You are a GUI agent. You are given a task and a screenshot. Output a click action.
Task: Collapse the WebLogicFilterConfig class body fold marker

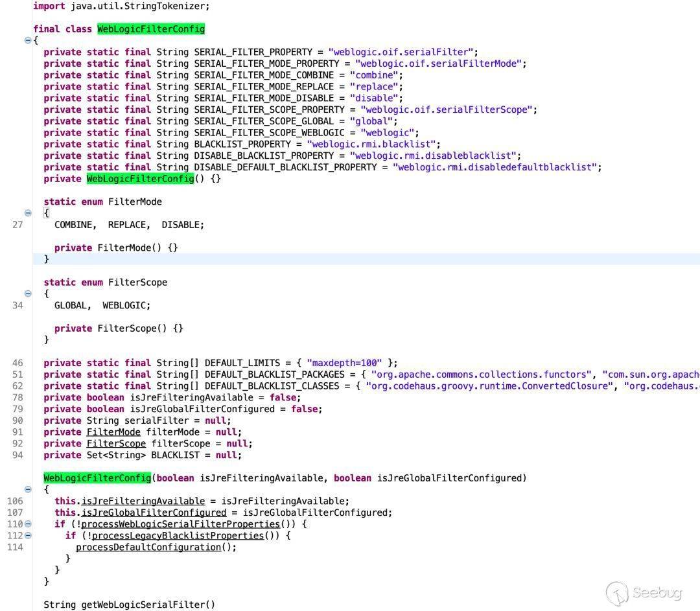pyautogui.click(x=28, y=40)
